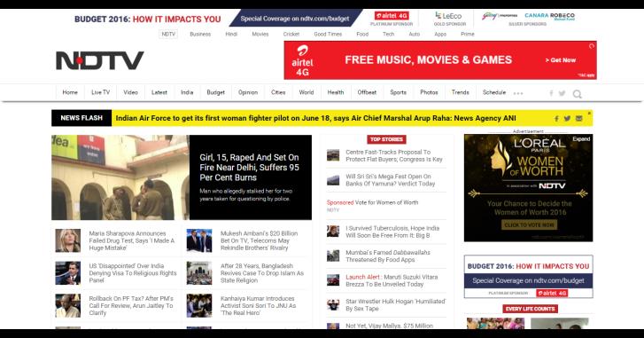The width and height of the screenshot is (644, 338).
Task: Open Hulk Hogan sex tape story
Action: 395,304
